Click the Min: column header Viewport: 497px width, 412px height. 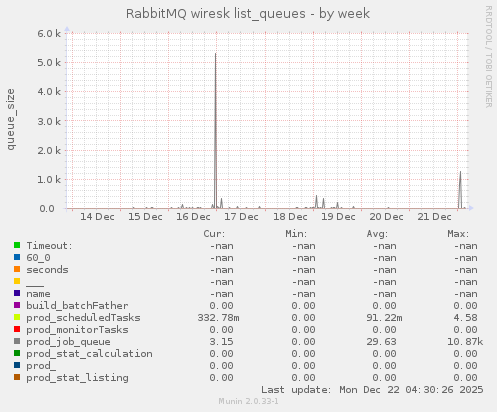coord(296,234)
